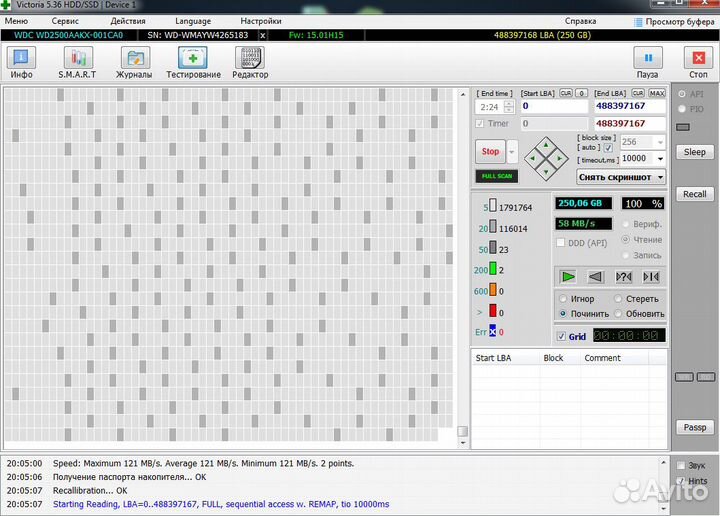This screenshot has width=720, height=516.
Task: Click the Инфо toolbar icon
Action: click(21, 62)
